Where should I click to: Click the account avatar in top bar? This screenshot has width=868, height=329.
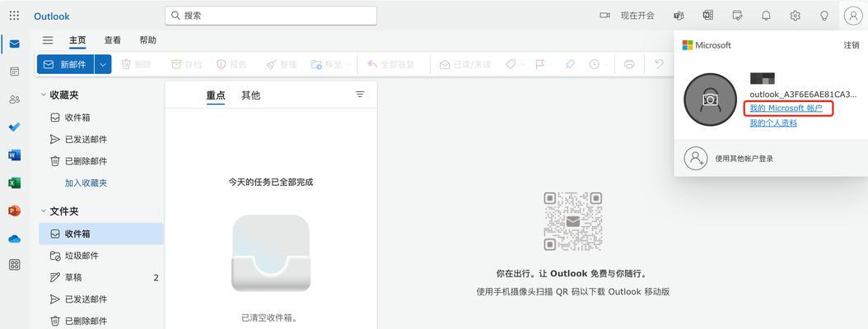click(x=852, y=16)
